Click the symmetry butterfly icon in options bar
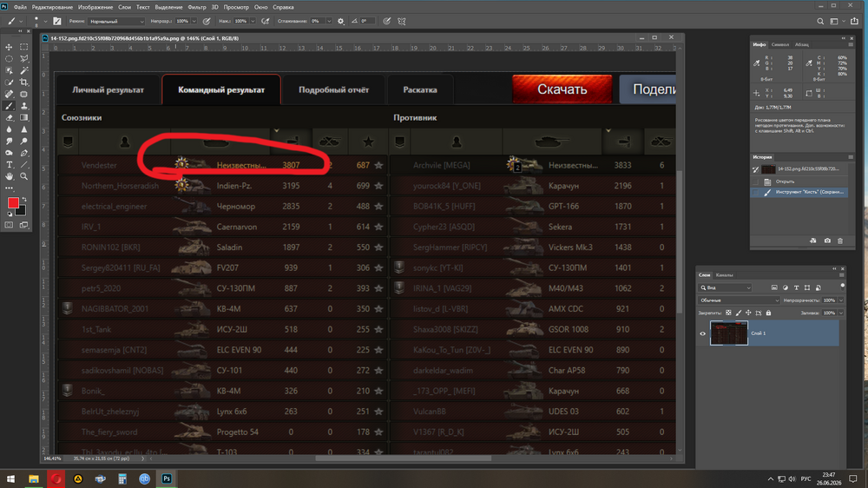 click(x=402, y=21)
